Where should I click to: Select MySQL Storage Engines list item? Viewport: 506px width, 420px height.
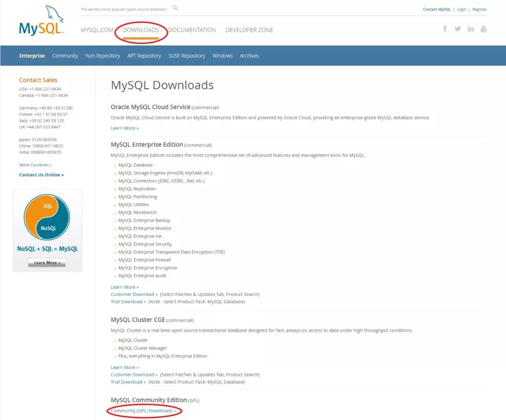[165, 173]
